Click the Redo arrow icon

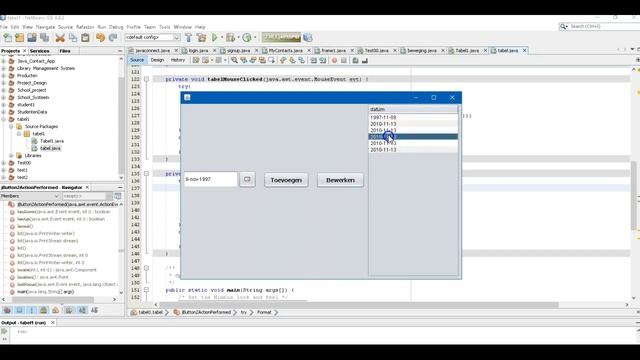(113, 38)
